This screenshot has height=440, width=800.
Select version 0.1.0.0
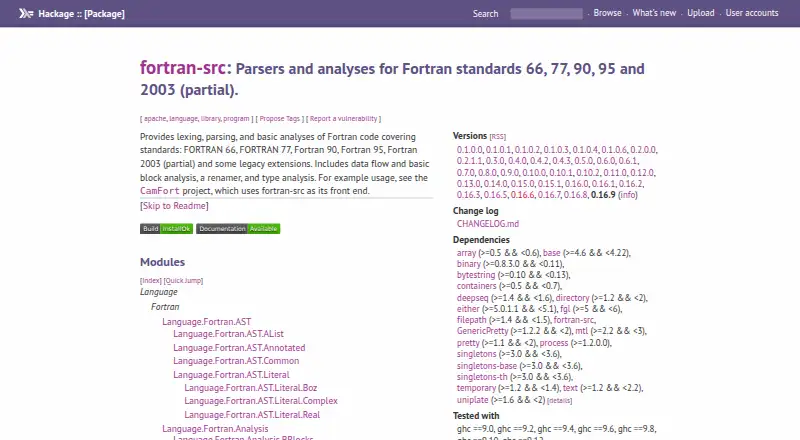(x=469, y=150)
